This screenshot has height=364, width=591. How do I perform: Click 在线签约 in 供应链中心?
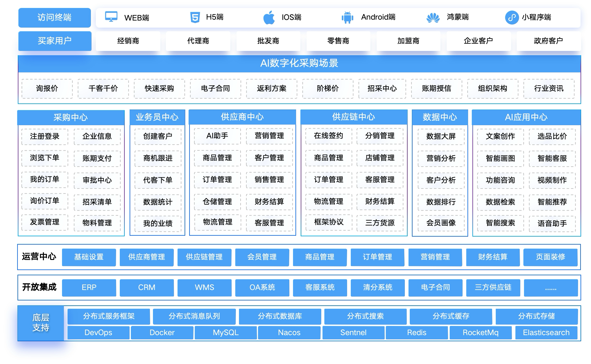[328, 136]
